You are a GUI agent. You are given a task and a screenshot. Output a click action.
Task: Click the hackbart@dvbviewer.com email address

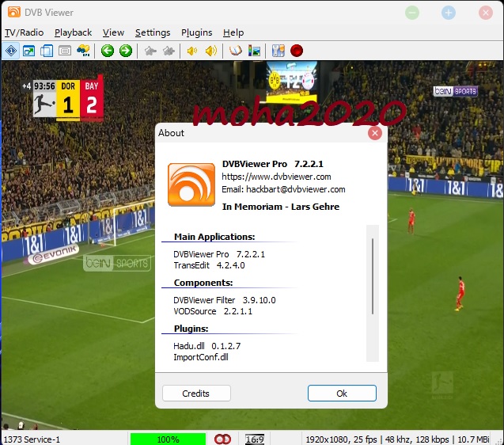[296, 189]
